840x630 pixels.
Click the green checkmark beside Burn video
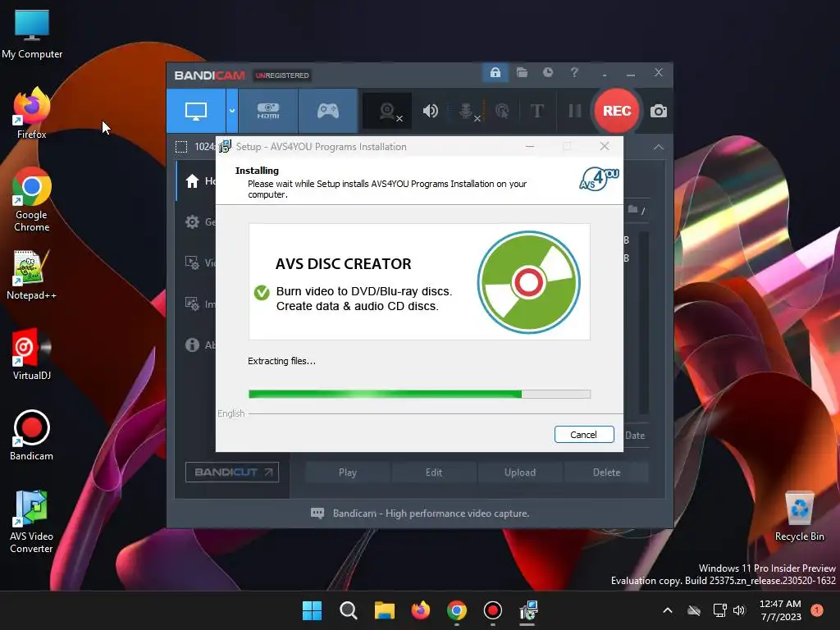pyautogui.click(x=262, y=293)
